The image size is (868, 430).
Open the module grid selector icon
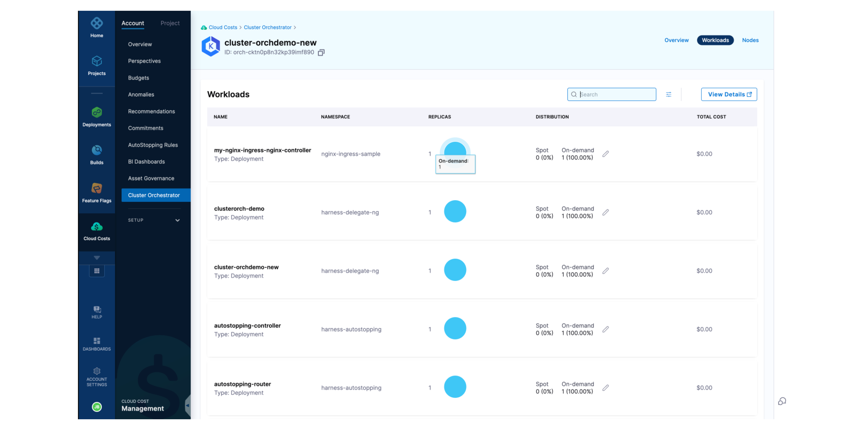(97, 271)
